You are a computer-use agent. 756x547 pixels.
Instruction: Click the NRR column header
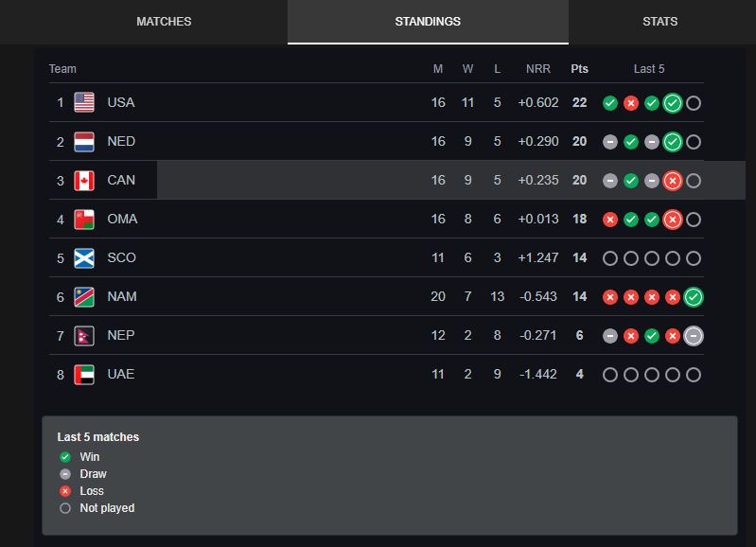(x=538, y=68)
